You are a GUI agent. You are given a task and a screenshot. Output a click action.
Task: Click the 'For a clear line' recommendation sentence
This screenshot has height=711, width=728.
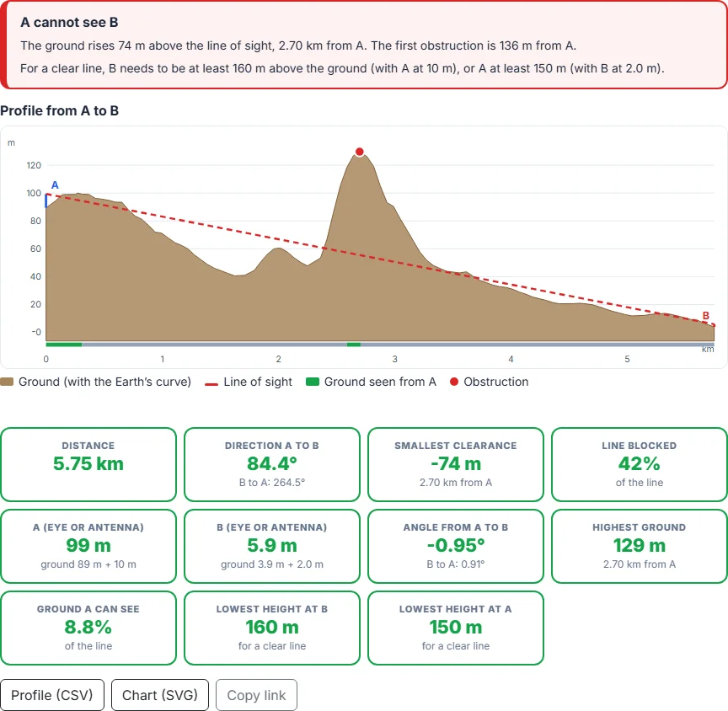[x=342, y=68]
